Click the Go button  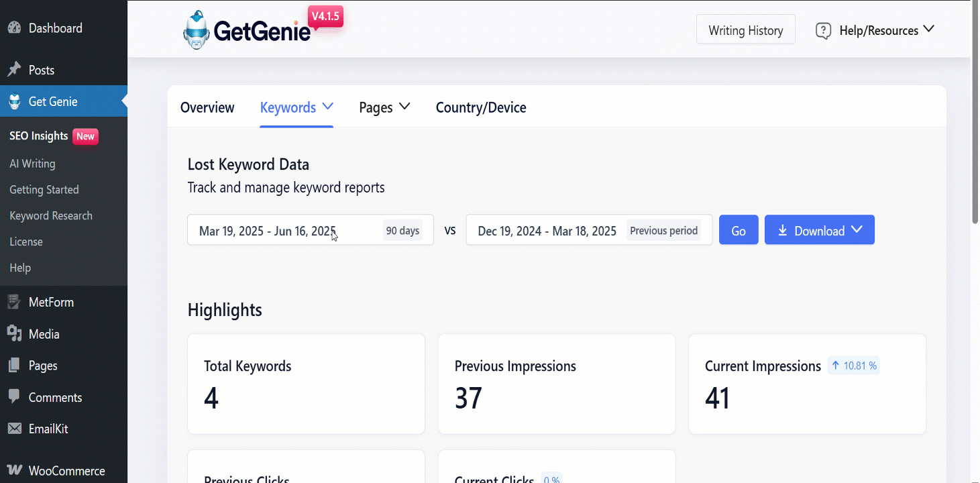point(739,230)
